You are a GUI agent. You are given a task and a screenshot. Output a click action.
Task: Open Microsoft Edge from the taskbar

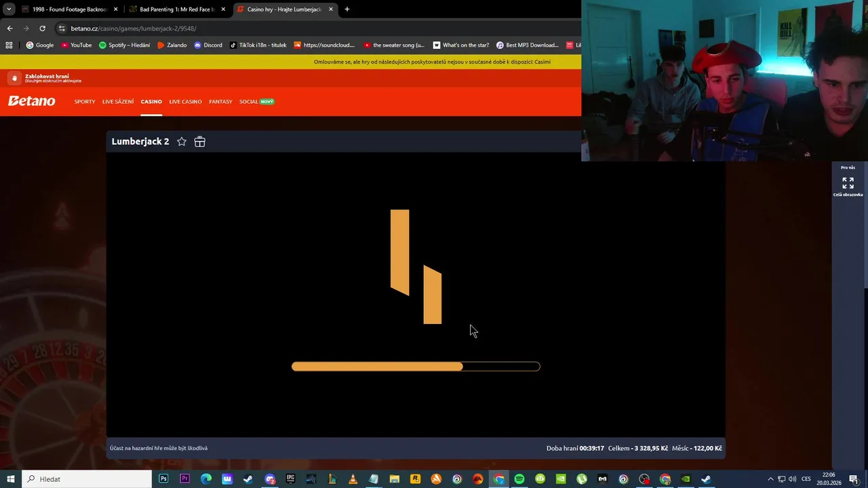(x=205, y=479)
